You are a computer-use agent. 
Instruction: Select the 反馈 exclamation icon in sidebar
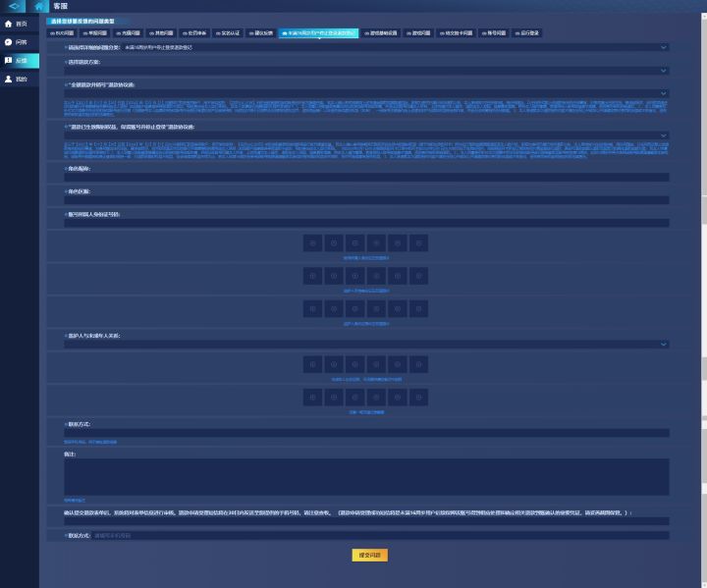[8, 60]
